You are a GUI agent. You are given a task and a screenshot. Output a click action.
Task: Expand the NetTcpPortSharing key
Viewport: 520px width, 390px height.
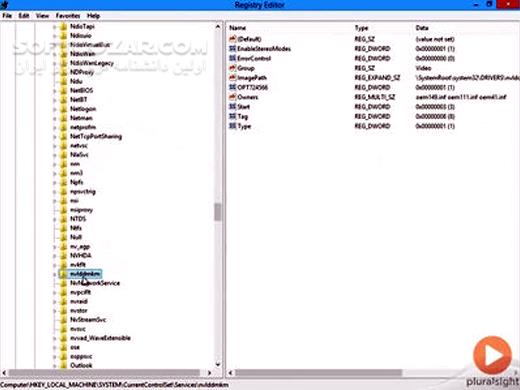tap(55, 136)
